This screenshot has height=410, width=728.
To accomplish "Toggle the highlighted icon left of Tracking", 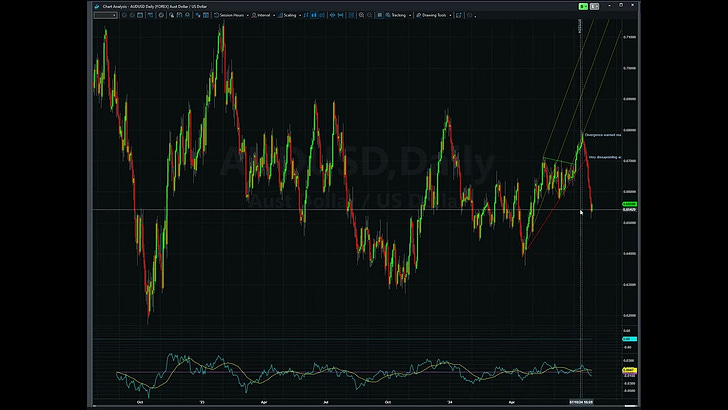I will [380, 15].
